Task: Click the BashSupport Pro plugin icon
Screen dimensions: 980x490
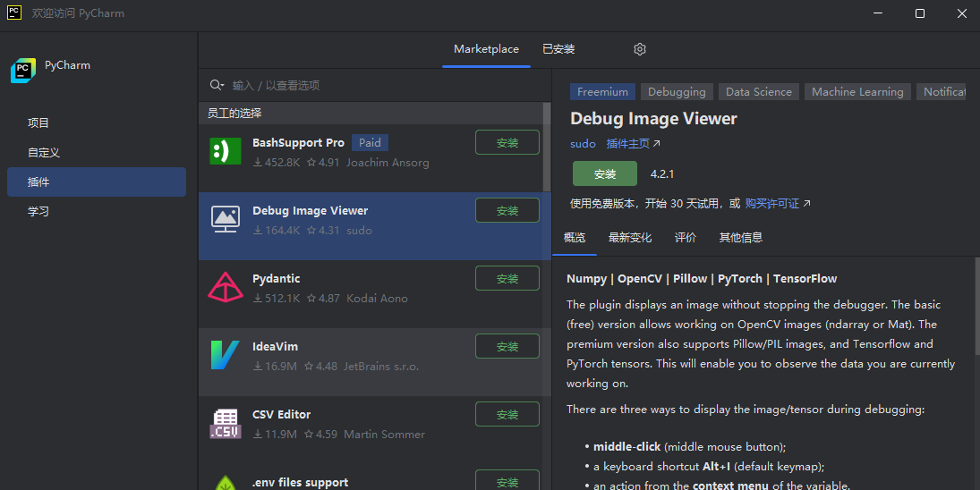Action: click(225, 151)
